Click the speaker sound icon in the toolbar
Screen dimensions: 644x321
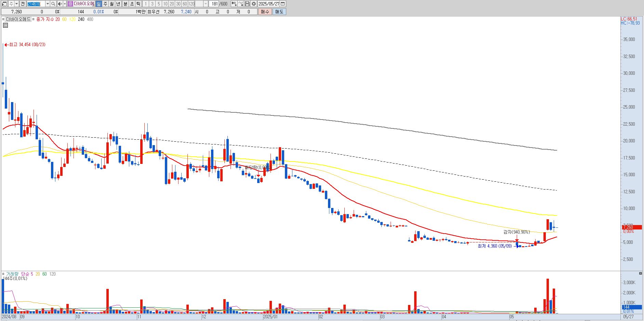60,4
